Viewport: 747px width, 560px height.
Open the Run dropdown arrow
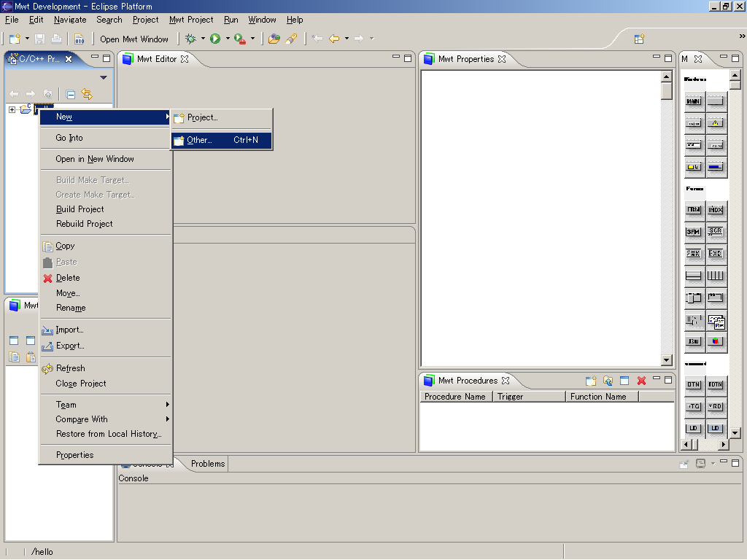[x=228, y=39]
